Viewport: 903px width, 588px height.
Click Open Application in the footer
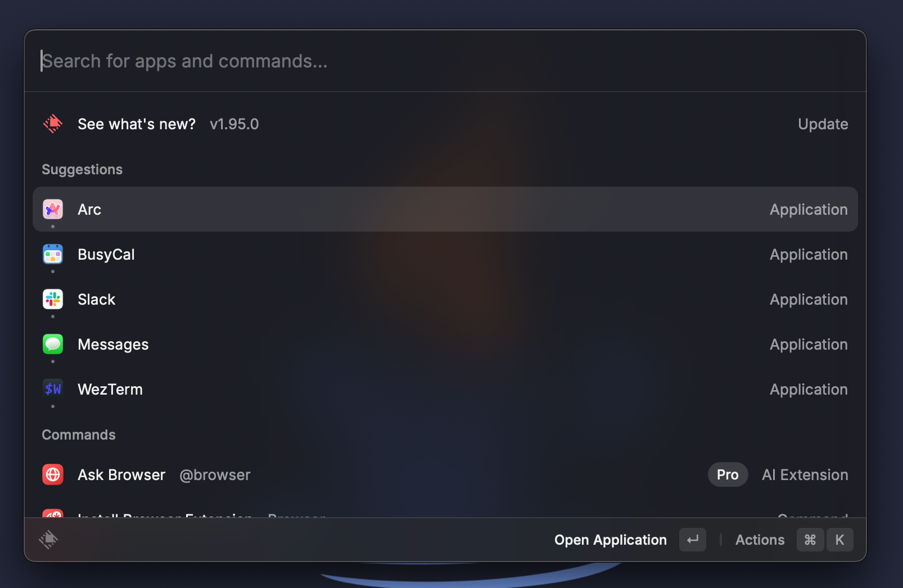[x=610, y=540]
